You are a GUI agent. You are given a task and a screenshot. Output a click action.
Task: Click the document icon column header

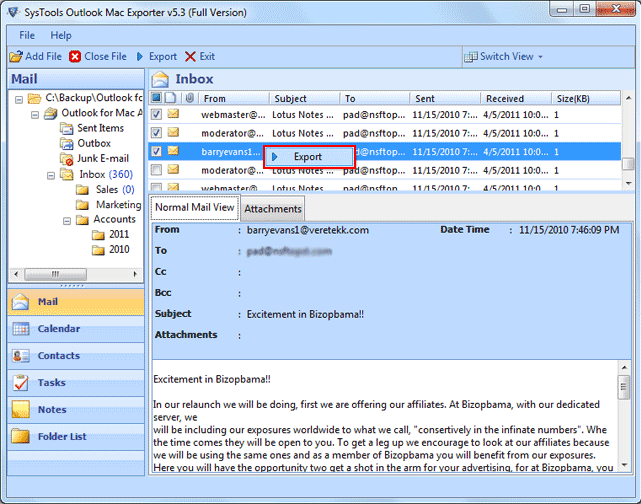click(x=170, y=98)
